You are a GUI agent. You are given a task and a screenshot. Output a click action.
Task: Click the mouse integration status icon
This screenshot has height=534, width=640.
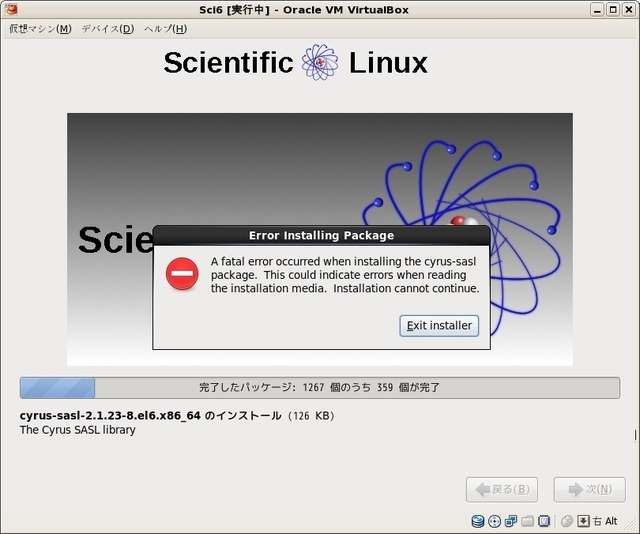point(567,521)
